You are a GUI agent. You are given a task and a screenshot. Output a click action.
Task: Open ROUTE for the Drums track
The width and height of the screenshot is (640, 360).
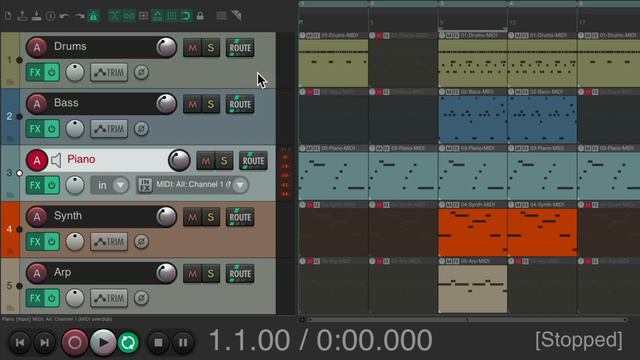point(240,48)
